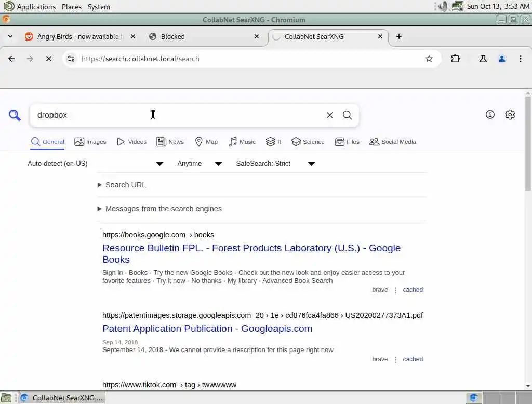The height and width of the screenshot is (404, 532).
Task: Click the patentimages.storage.googleapis.com URL line
Action: (x=262, y=315)
